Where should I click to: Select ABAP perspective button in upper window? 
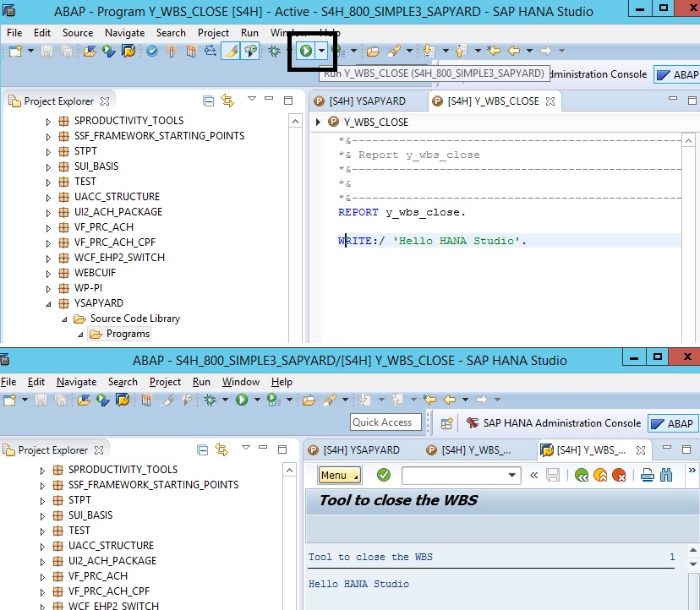tap(678, 74)
